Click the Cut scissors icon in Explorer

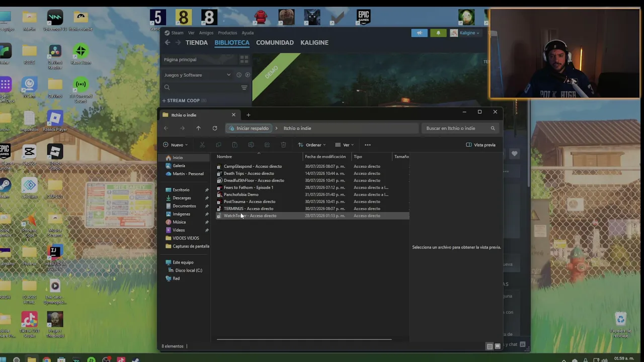202,145
